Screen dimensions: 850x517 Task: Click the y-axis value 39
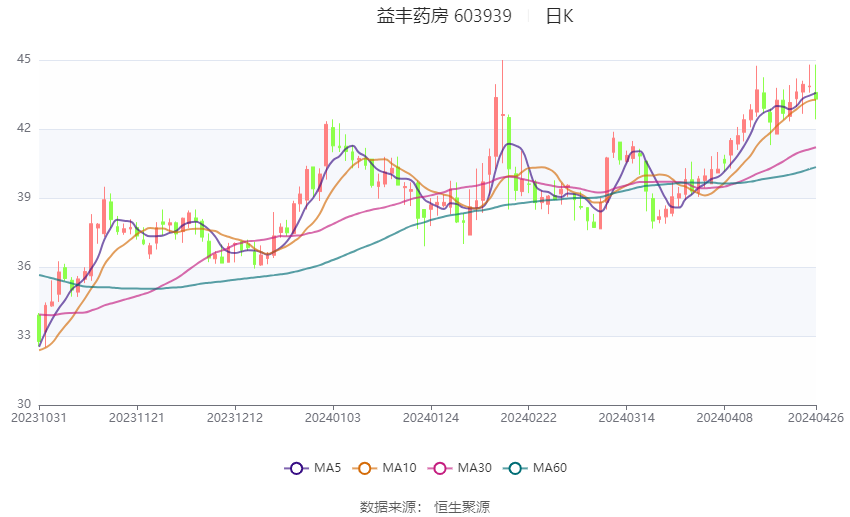coord(24,197)
